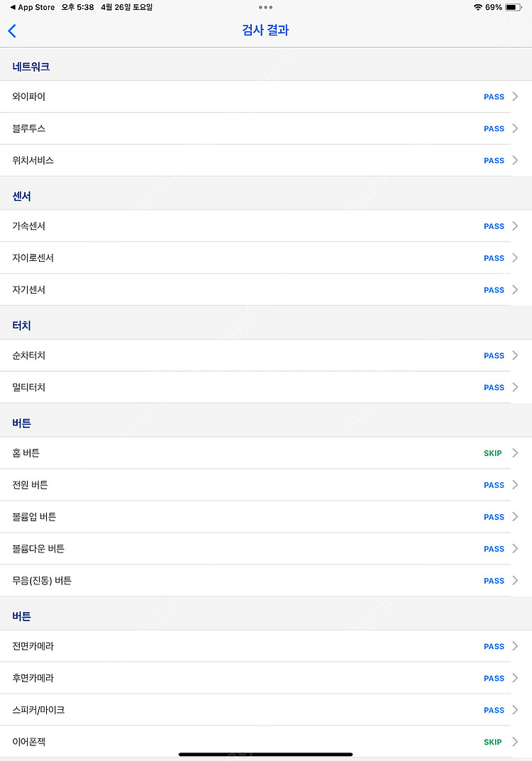The height and width of the screenshot is (761, 532).
Task: Tap PASS status on 자이로센서
Action: 494,258
